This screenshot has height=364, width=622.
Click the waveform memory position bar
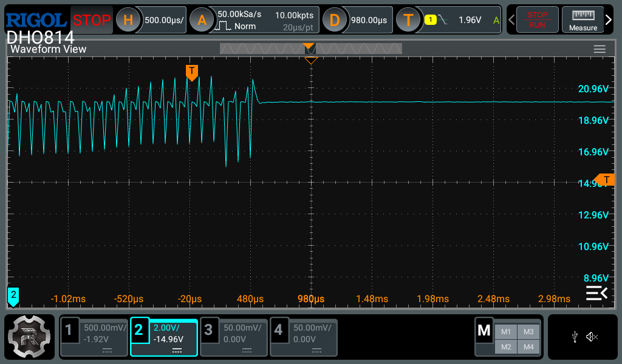[x=310, y=49]
